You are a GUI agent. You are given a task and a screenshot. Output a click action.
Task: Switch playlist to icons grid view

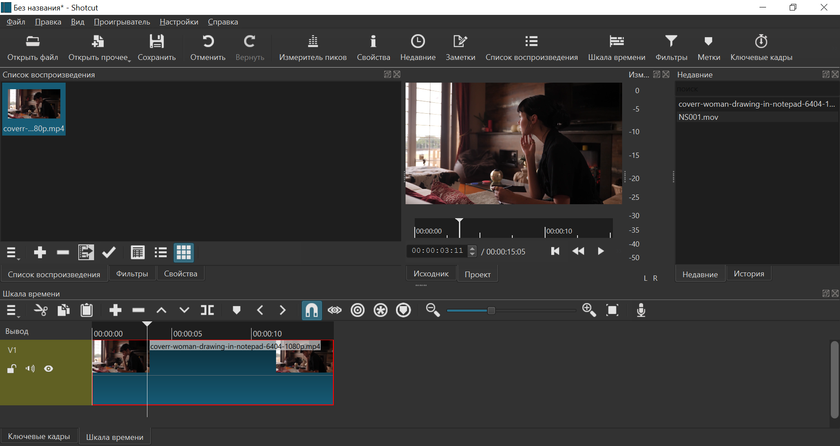[184, 252]
